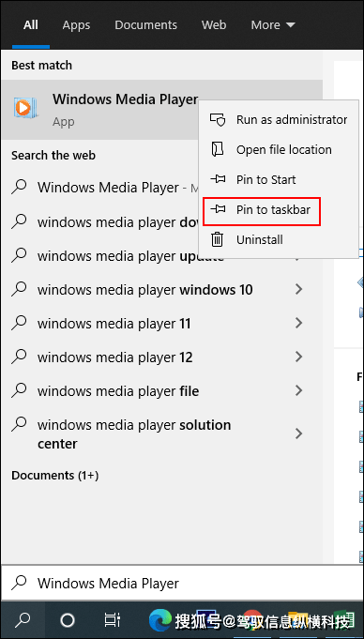The height and width of the screenshot is (639, 364).
Task: Switch to the Web tab
Action: point(214,24)
